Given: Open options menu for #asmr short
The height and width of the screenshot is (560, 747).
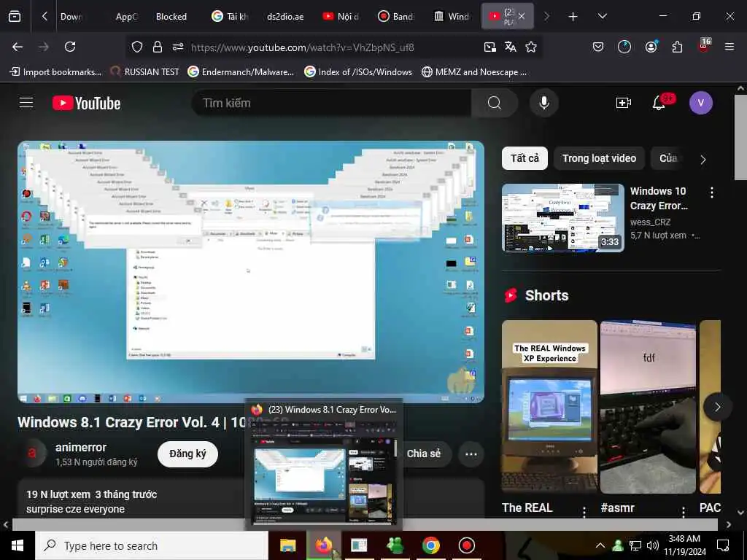Looking at the screenshot, I should [683, 511].
